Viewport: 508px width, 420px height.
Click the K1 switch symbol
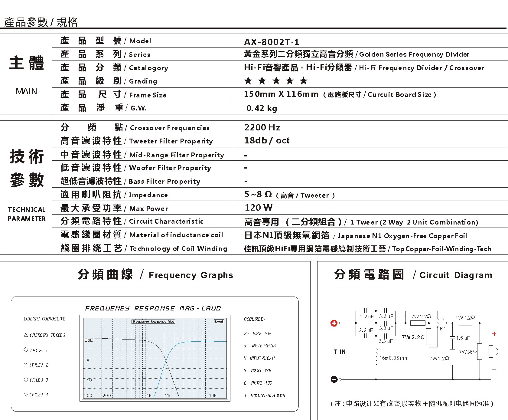pos(442,323)
